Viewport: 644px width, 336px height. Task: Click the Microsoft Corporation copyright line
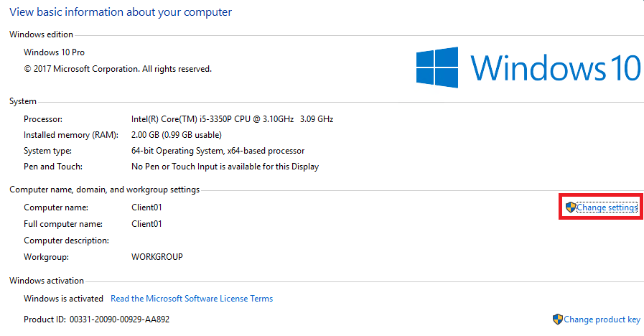pos(118,69)
